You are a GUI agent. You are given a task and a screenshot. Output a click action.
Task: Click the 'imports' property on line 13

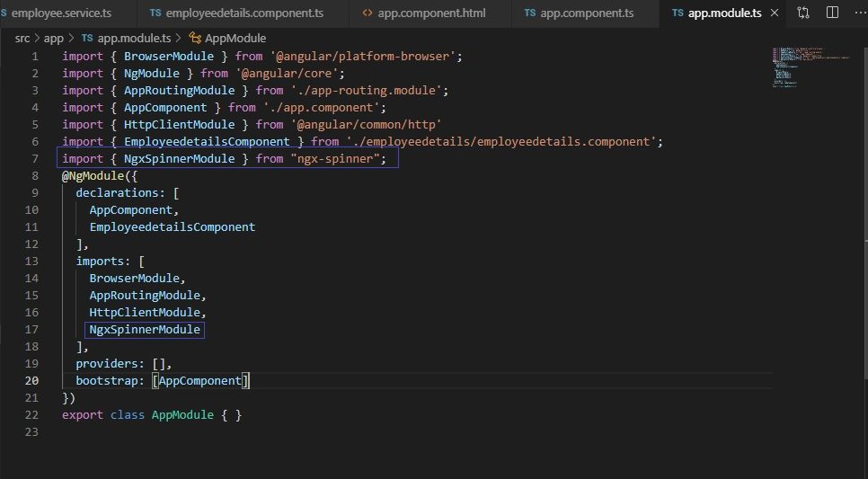click(100, 261)
